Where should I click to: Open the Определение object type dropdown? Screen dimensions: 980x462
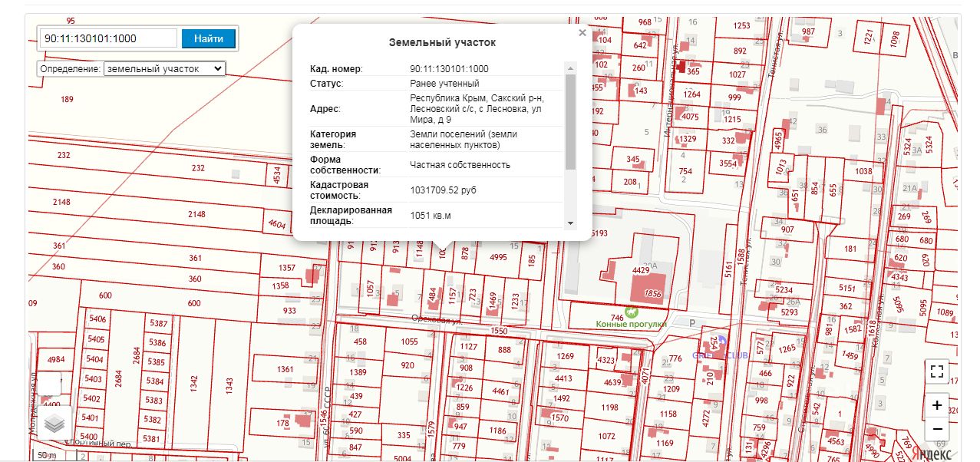pos(164,68)
